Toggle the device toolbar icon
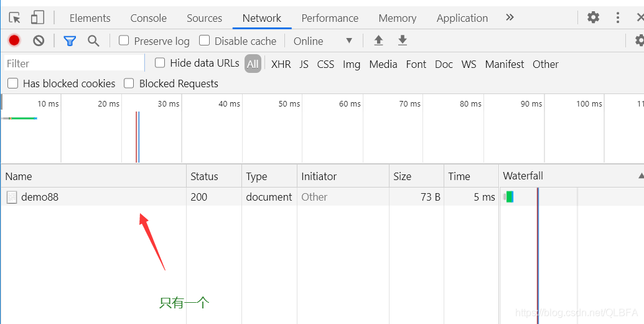The image size is (644, 324). pos(37,17)
